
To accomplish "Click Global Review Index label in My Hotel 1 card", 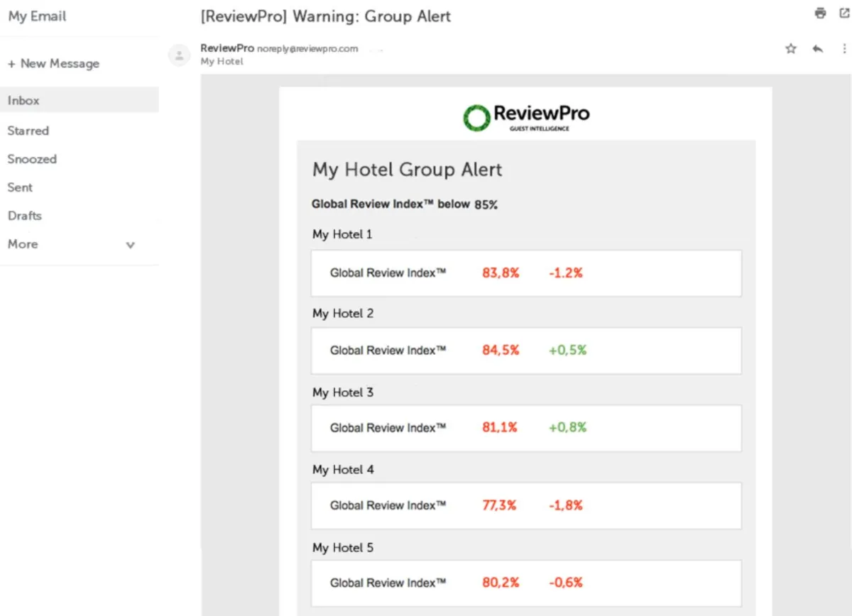I will click(388, 273).
